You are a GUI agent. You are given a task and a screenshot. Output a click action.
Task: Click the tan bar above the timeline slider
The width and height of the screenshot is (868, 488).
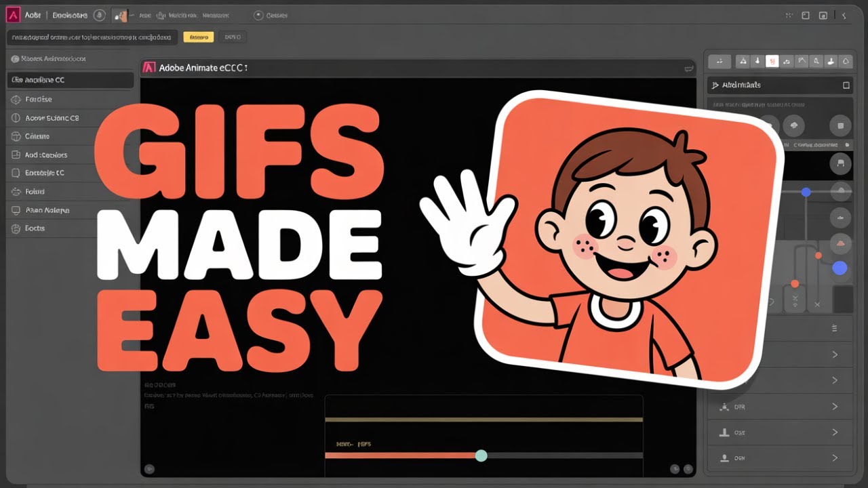click(484, 420)
